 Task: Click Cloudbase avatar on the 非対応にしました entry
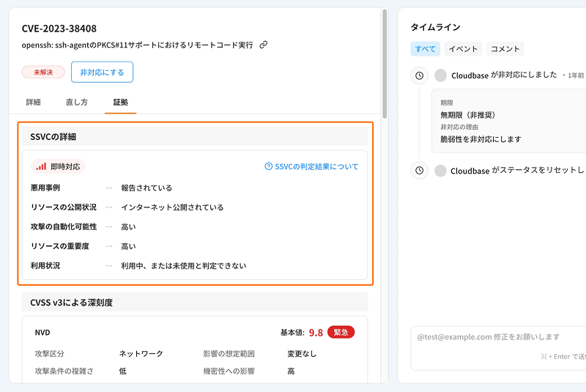click(440, 75)
